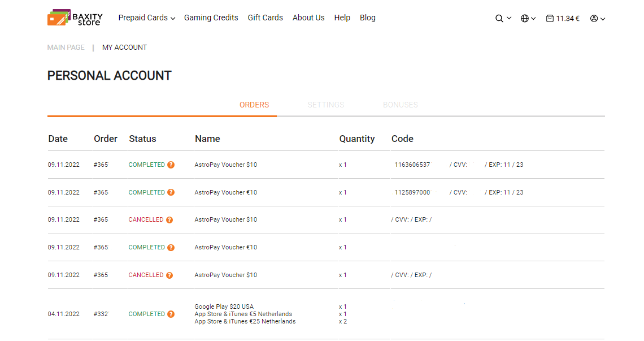The height and width of the screenshot is (341, 644).
Task: Click the Status column header
Action: click(142, 139)
